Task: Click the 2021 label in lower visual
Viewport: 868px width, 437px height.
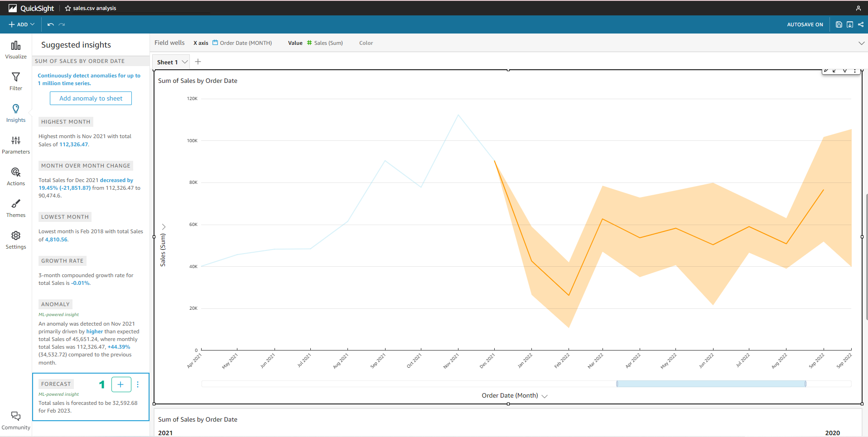Action: [x=165, y=433]
